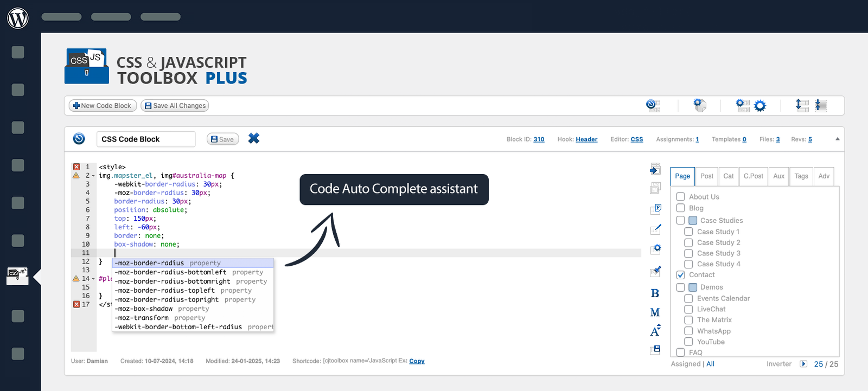Screen dimensions: 868x391
Task: Toggle Case Studies child pages blue box
Action: (x=693, y=220)
